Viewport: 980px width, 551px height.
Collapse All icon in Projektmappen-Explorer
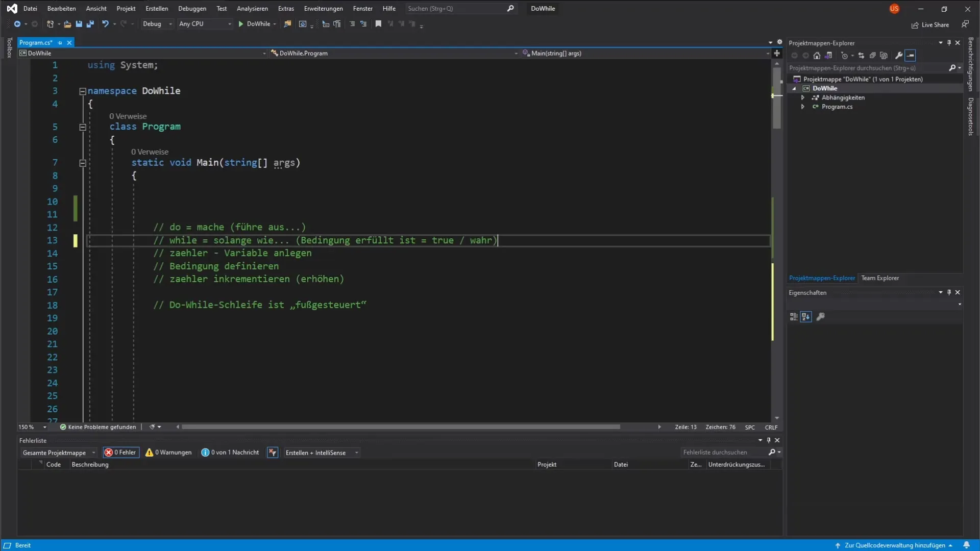[x=872, y=56]
